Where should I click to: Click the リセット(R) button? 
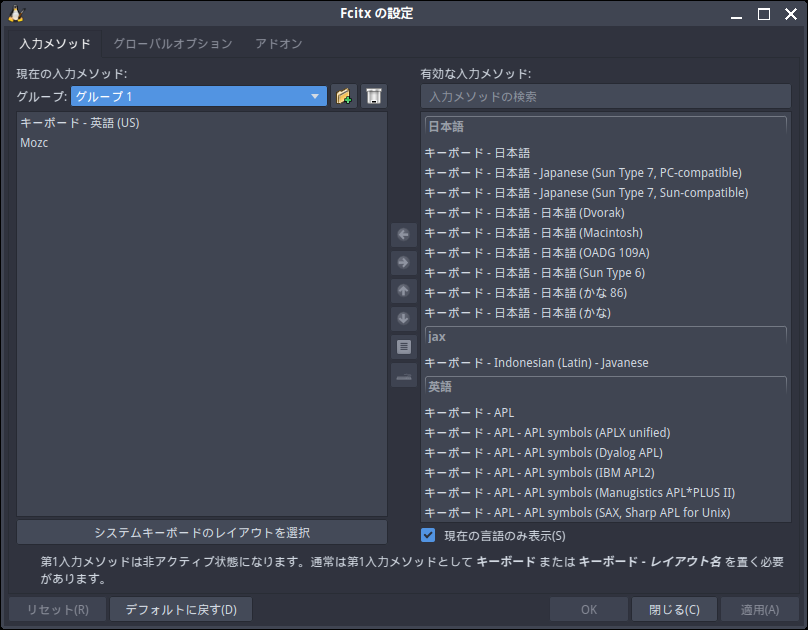pos(58,609)
